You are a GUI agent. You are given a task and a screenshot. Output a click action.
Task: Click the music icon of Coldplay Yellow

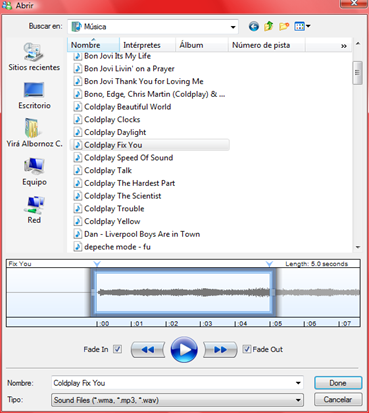(x=77, y=221)
